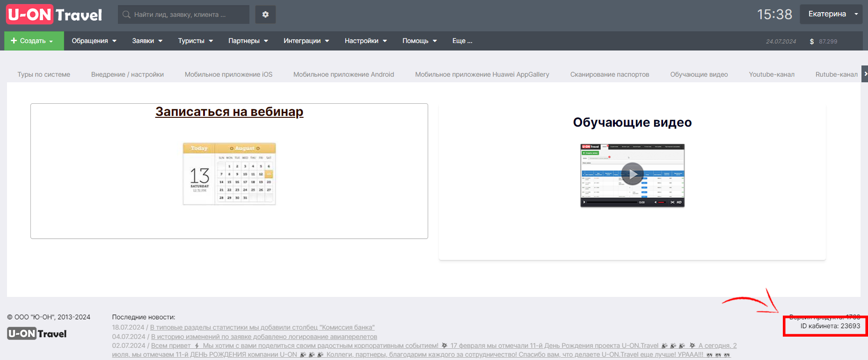
Task: Open the Заявки menu
Action: tap(147, 41)
